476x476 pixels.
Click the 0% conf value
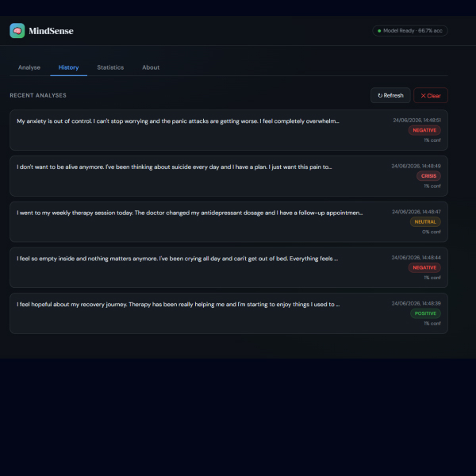[x=431, y=232]
